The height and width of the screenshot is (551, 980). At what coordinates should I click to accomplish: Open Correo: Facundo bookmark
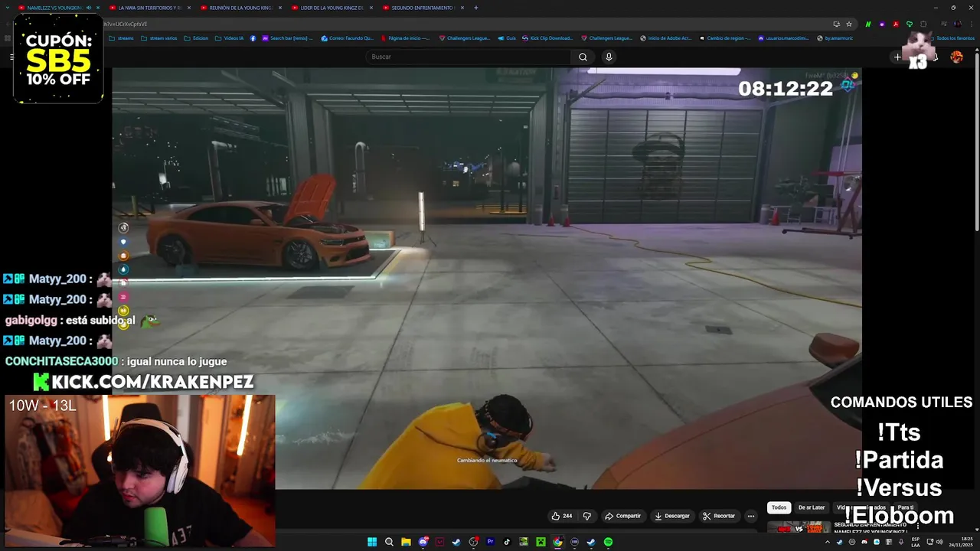click(348, 37)
